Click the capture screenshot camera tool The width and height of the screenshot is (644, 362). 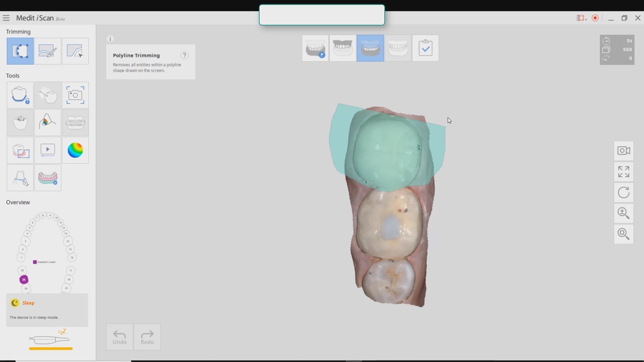coord(75,95)
